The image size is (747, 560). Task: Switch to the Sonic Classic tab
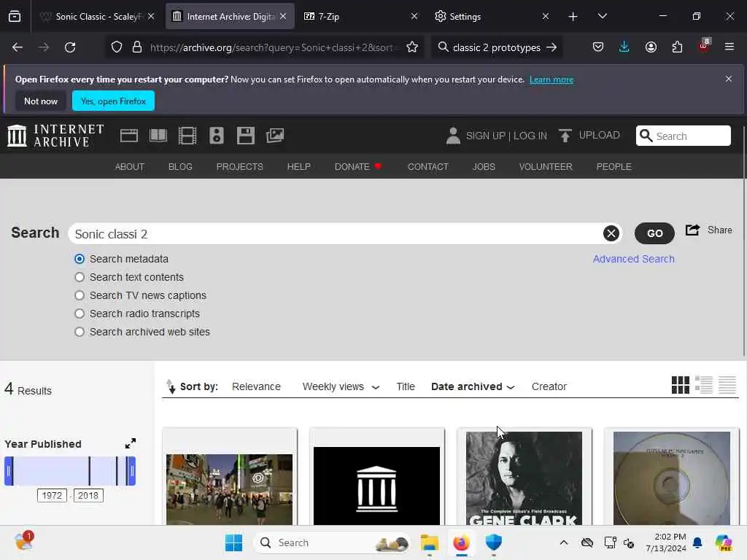[98, 17]
